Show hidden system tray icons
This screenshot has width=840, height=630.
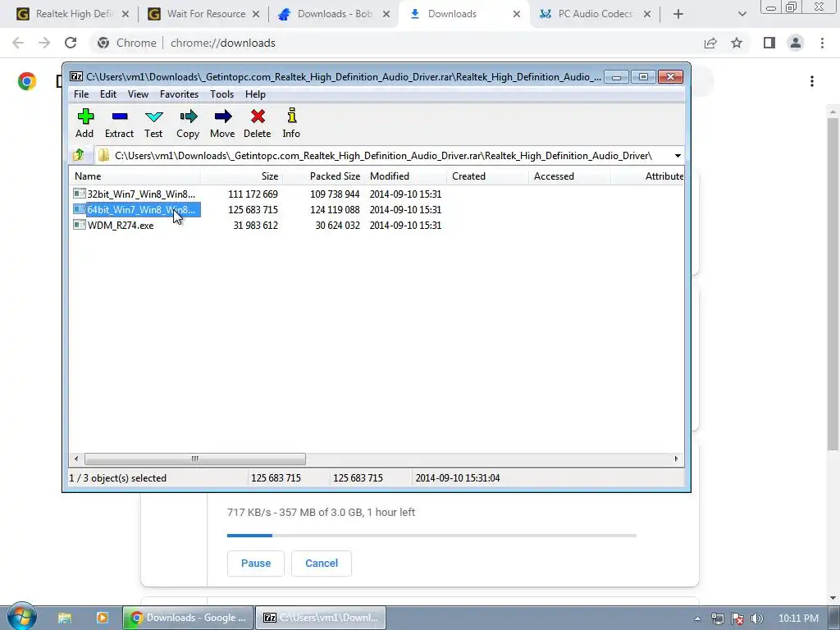697,619
